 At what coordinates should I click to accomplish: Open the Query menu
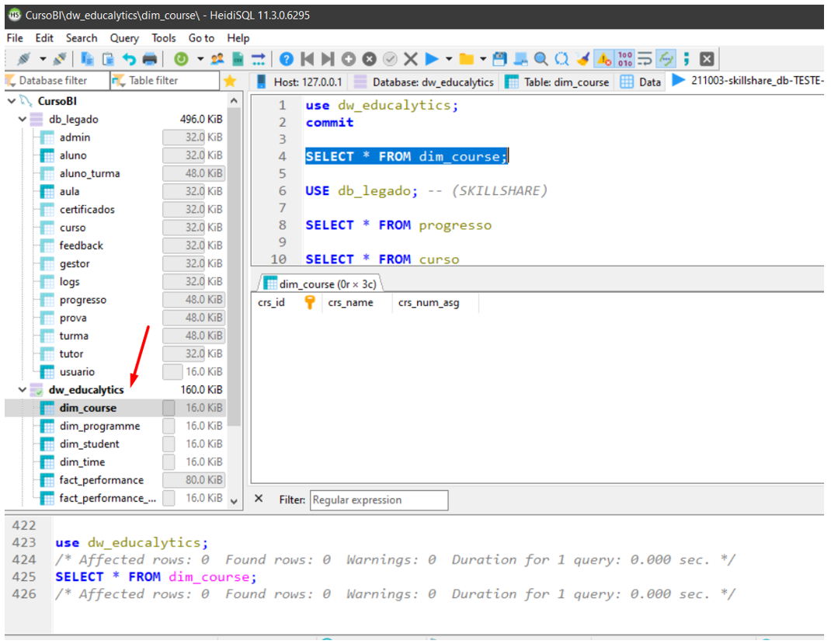click(124, 38)
